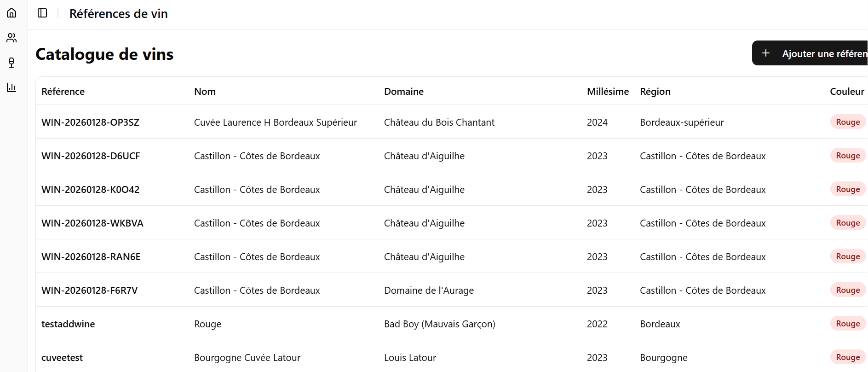Click the sidebar panel icon near the title

coord(42,13)
